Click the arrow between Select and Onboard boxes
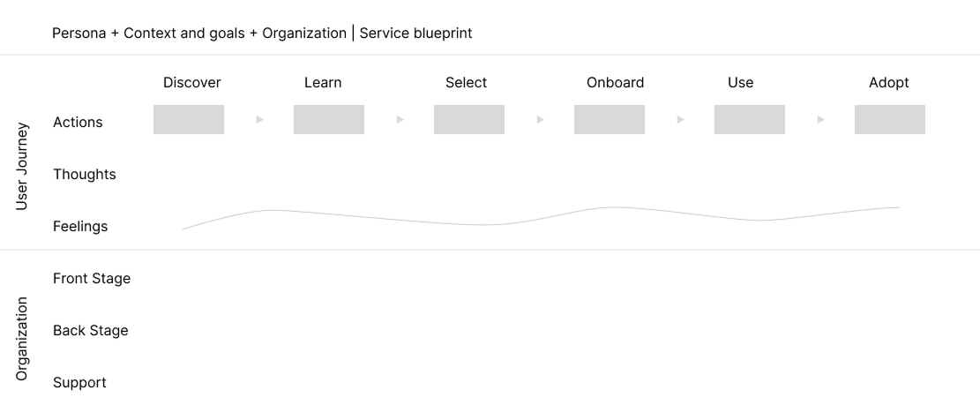This screenshot has width=980, height=405. [x=540, y=119]
